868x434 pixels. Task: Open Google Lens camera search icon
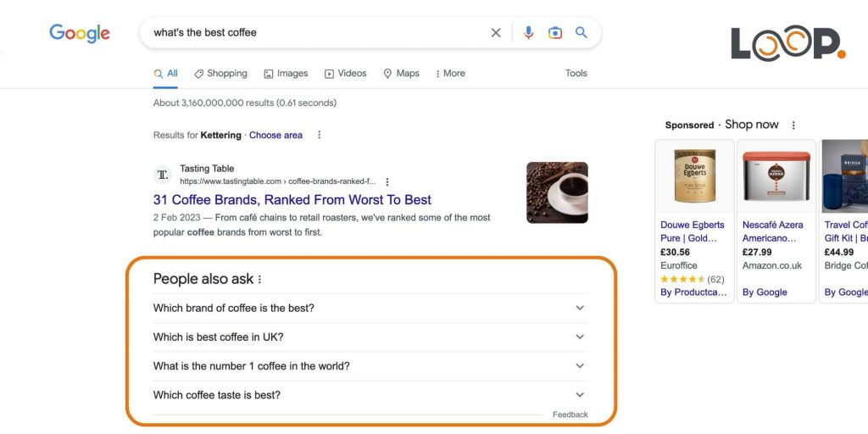pos(555,33)
